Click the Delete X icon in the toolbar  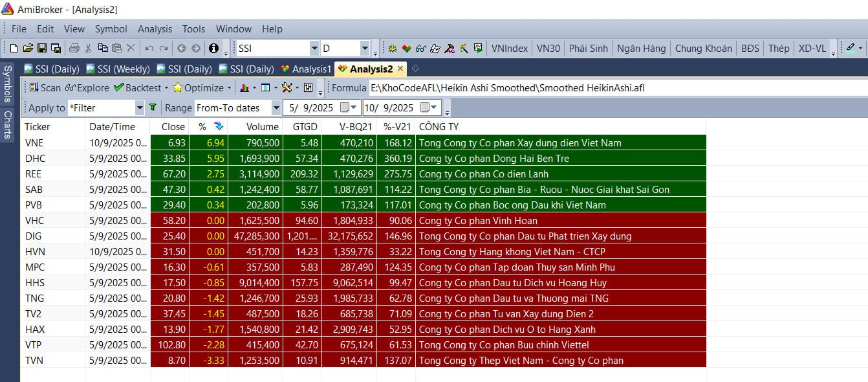pyautogui.click(x=131, y=48)
